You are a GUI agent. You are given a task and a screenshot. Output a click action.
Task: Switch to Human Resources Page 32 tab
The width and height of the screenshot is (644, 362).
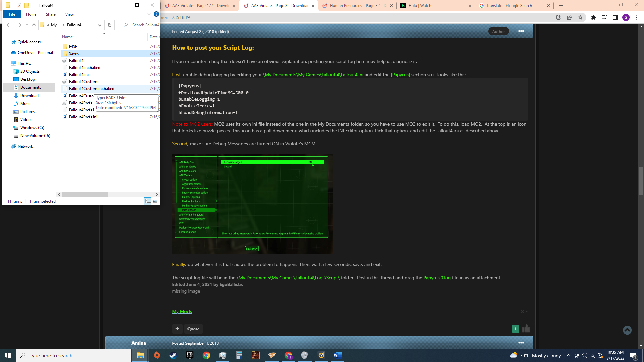coord(357,6)
